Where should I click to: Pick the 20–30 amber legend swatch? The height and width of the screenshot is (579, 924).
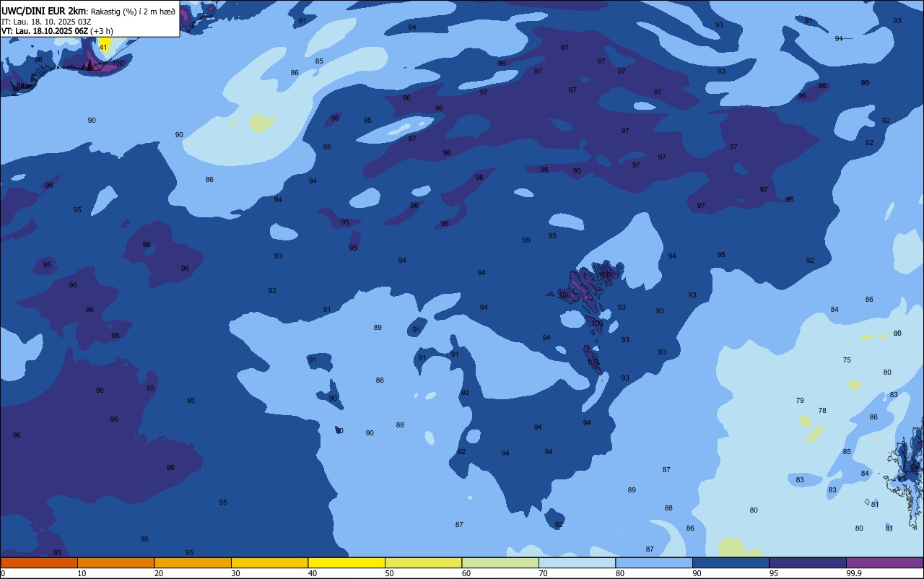tap(193, 562)
